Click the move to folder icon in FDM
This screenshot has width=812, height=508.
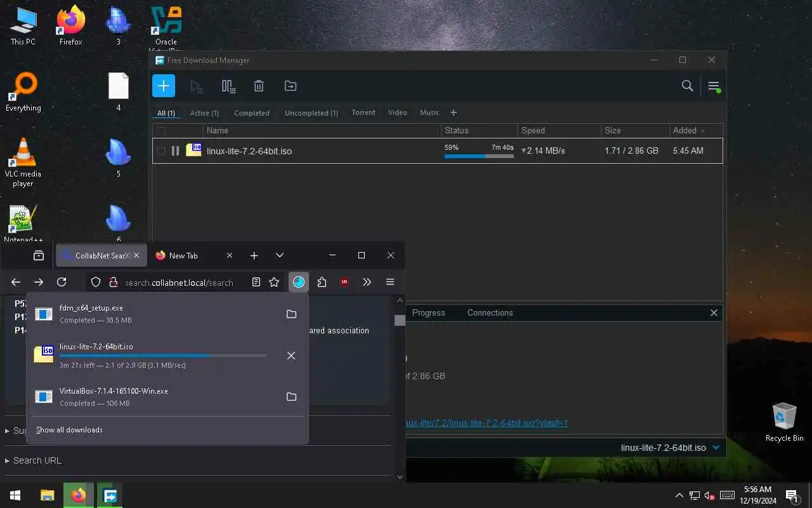pyautogui.click(x=290, y=86)
